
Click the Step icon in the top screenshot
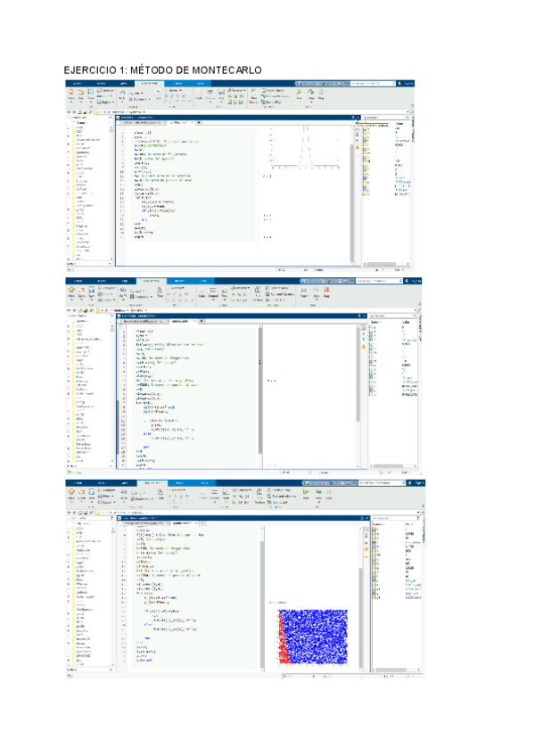311,92
